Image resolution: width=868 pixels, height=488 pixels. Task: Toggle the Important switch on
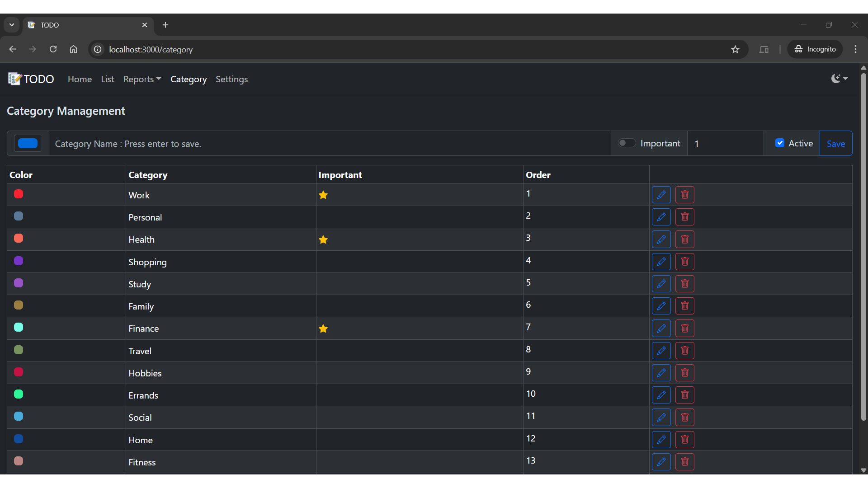pos(627,143)
